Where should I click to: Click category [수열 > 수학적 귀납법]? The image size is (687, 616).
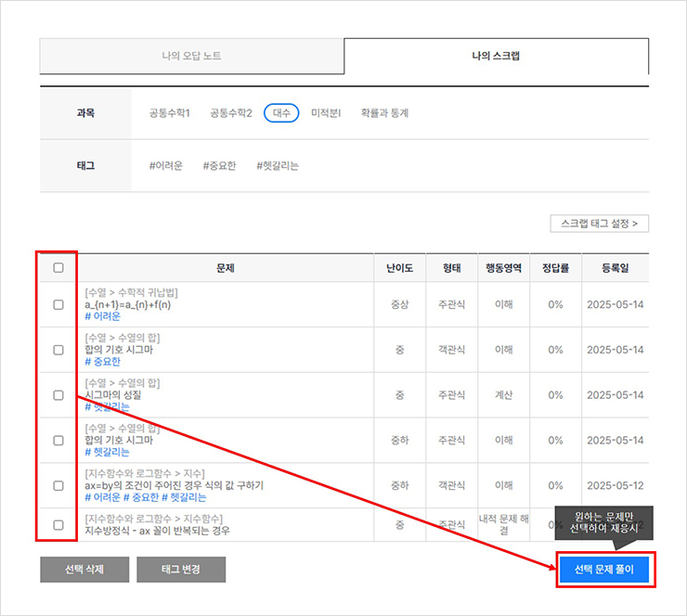coord(132,293)
